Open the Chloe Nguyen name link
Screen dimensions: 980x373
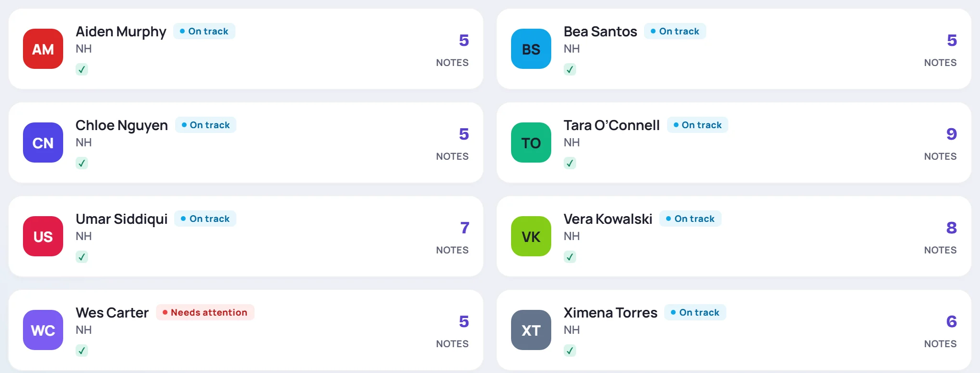pos(122,125)
